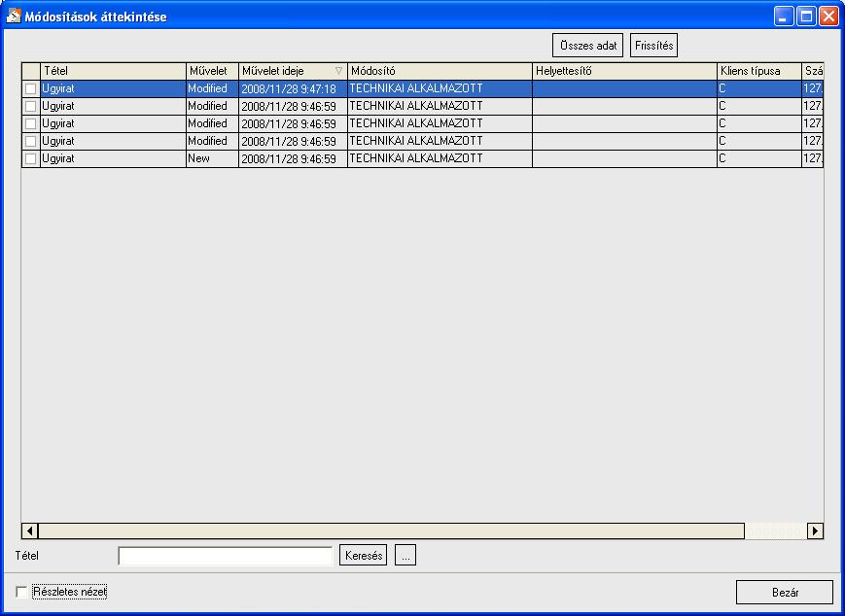
Task: Sort by the Módosító column header
Action: pyautogui.click(x=440, y=71)
